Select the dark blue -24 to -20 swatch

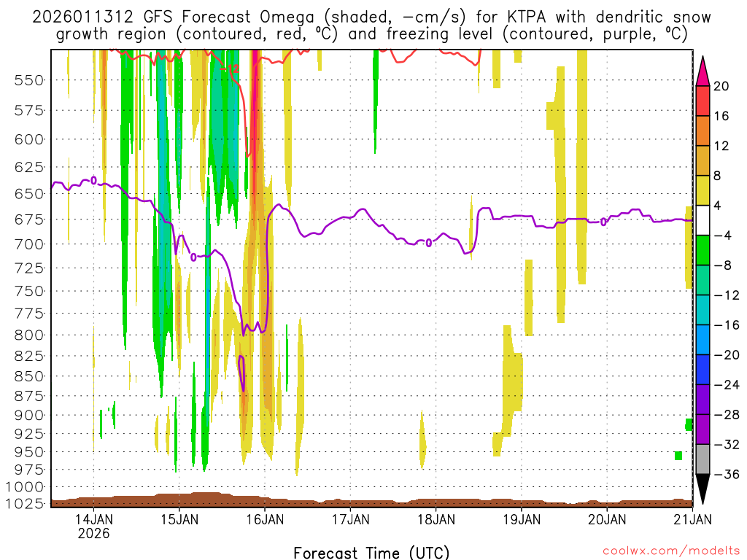(x=703, y=370)
